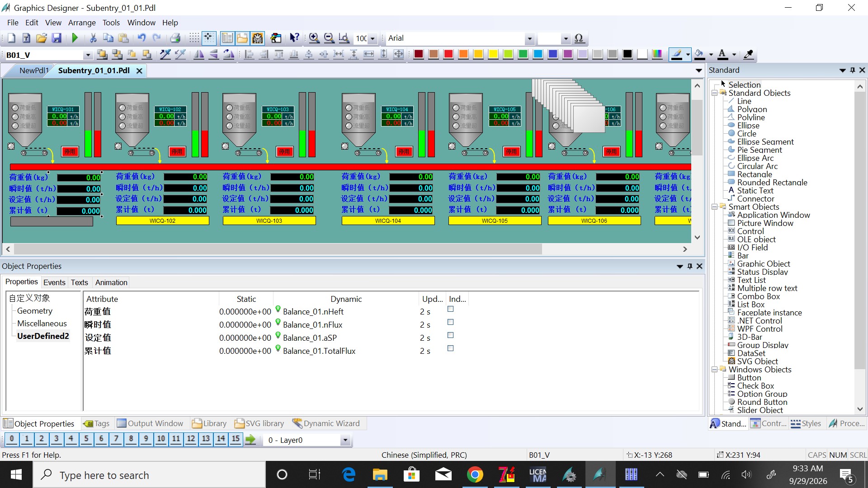Open the Layer0 dropdown list

pos(345,440)
